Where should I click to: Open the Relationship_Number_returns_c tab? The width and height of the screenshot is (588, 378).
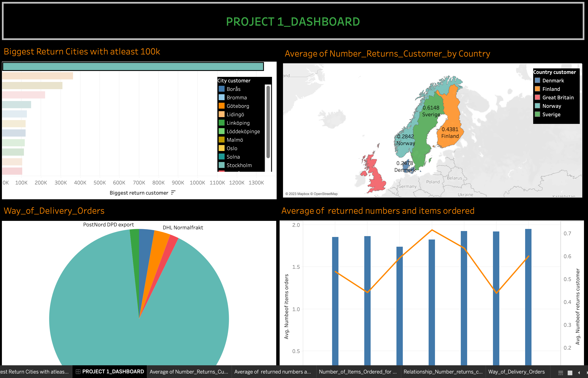click(x=443, y=372)
